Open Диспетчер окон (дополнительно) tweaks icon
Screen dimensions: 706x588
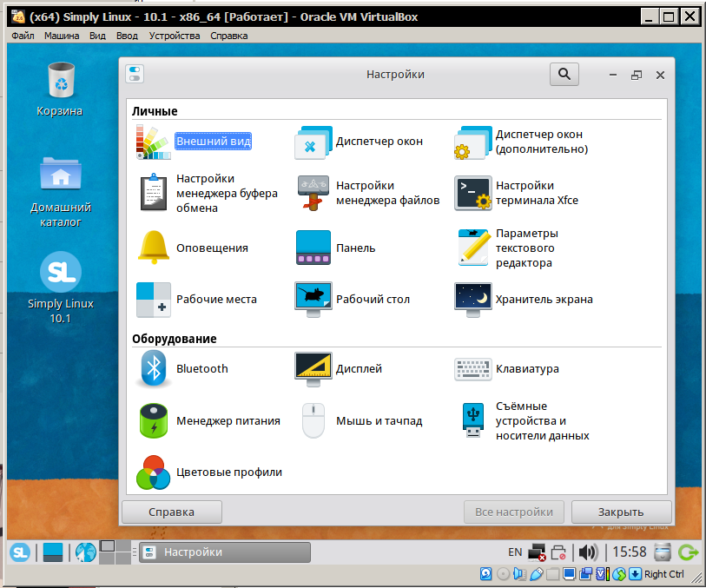(472, 142)
